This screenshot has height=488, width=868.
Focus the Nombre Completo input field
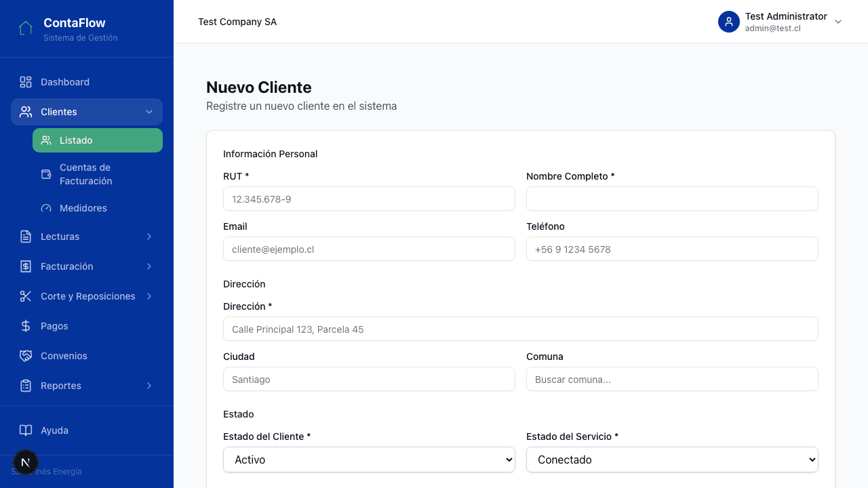pyautogui.click(x=672, y=199)
